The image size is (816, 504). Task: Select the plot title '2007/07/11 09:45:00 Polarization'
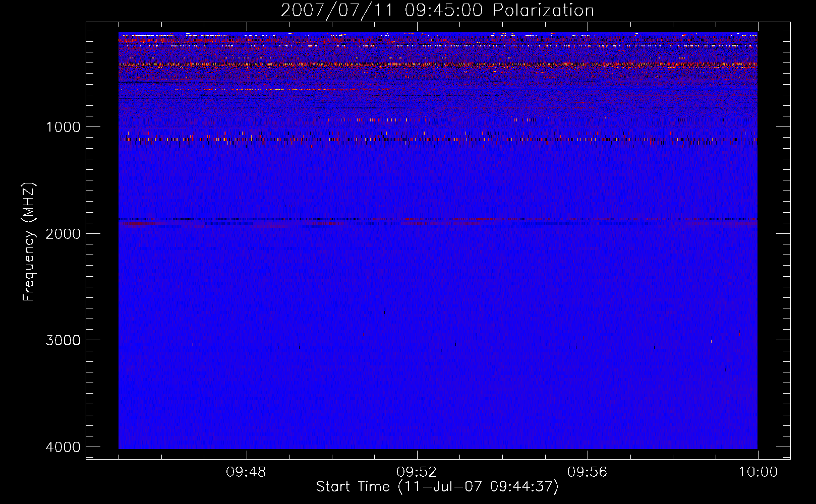[437, 11]
